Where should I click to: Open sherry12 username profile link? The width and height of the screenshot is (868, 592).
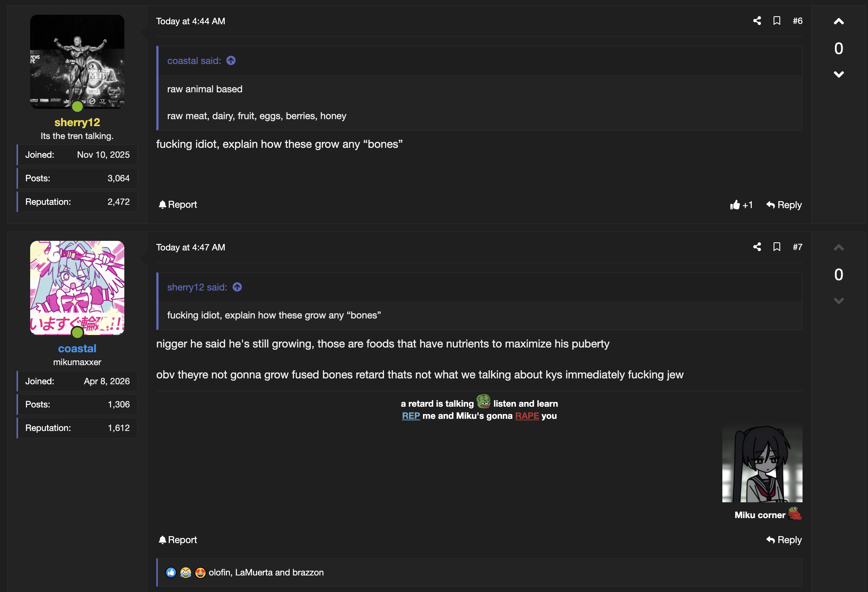click(77, 122)
